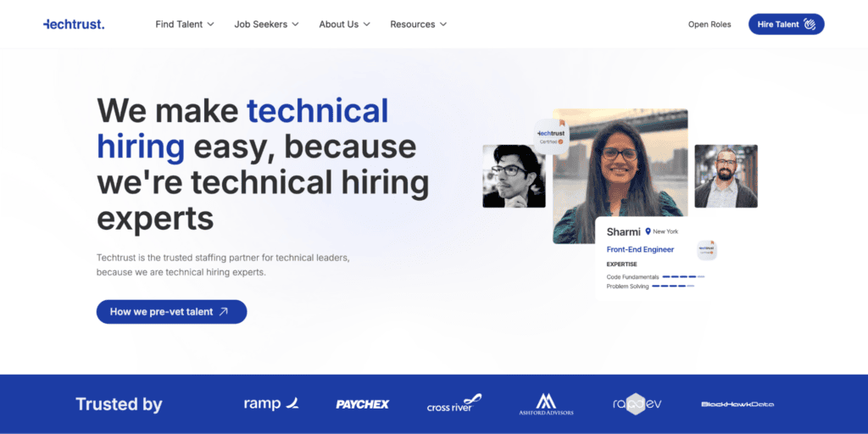Expand the Resources chevron arrow
868x434 pixels.
coord(442,25)
